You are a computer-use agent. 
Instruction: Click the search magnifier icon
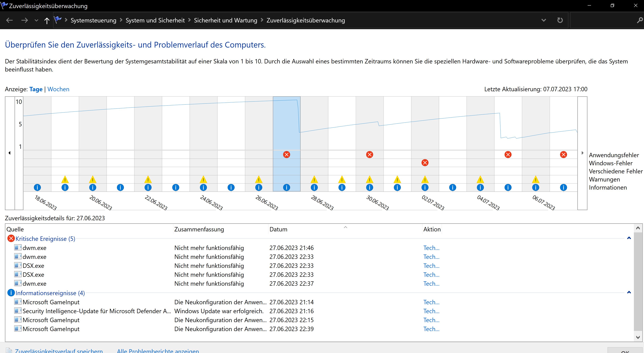tap(639, 20)
